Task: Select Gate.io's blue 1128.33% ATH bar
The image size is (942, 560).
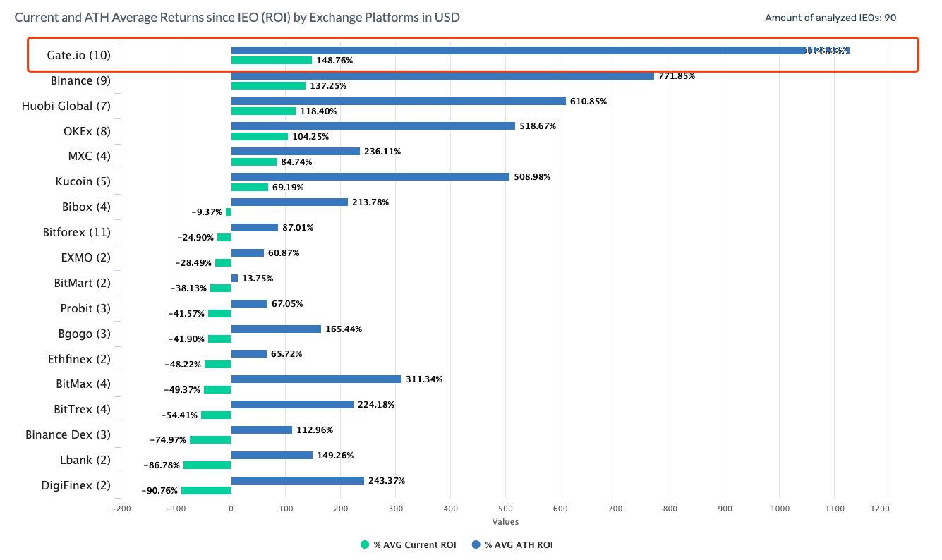Action: pyautogui.click(x=540, y=50)
